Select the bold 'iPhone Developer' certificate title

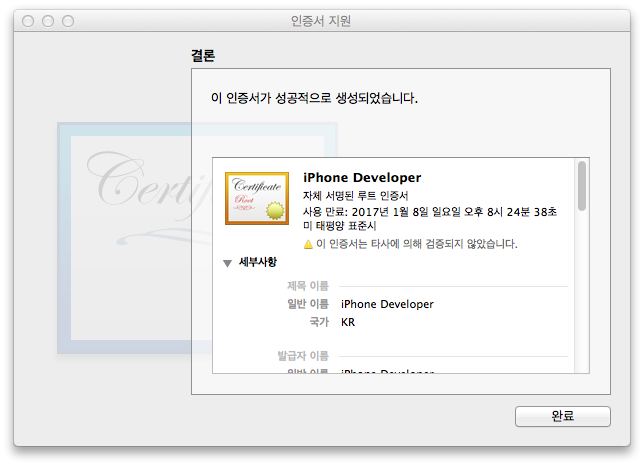point(362,177)
